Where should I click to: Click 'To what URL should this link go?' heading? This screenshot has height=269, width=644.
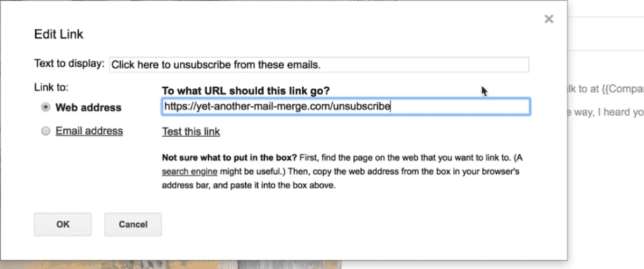(246, 91)
